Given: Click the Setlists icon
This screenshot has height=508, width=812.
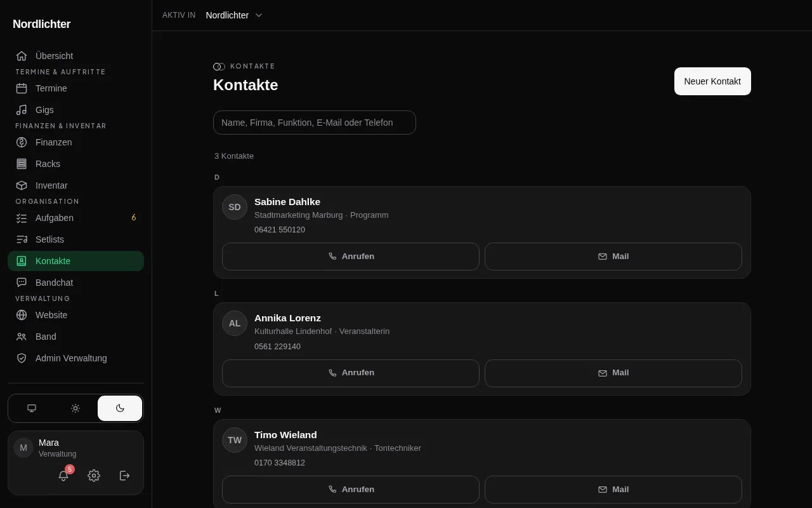Looking at the screenshot, I should (22, 239).
